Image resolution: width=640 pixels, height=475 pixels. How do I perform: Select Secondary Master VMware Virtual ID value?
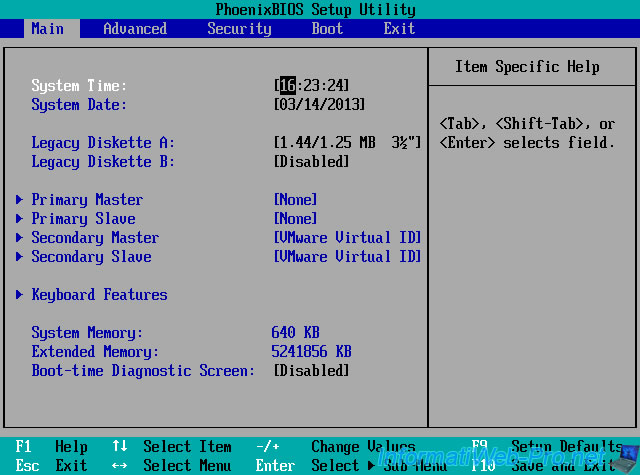pos(347,238)
